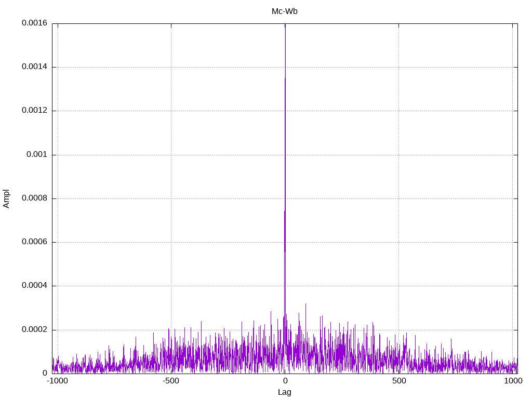Click the 0.0014 y-axis tick label

34,67
